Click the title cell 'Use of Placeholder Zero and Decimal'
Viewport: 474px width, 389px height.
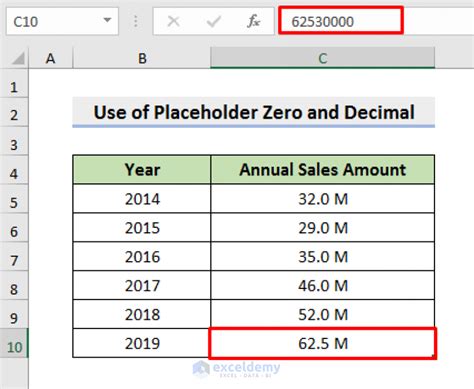coord(254,112)
